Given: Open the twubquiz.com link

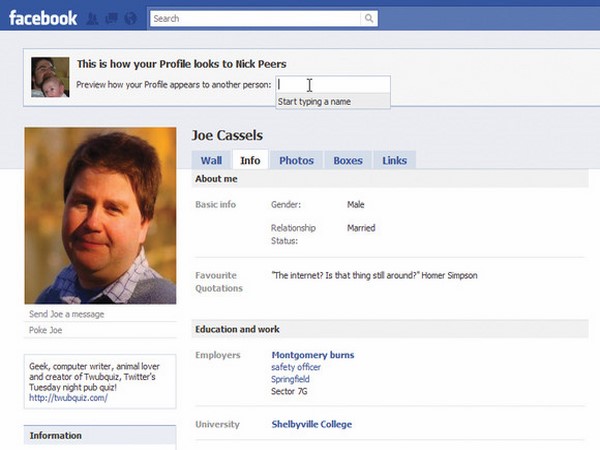Looking at the screenshot, I should pyautogui.click(x=66, y=397).
